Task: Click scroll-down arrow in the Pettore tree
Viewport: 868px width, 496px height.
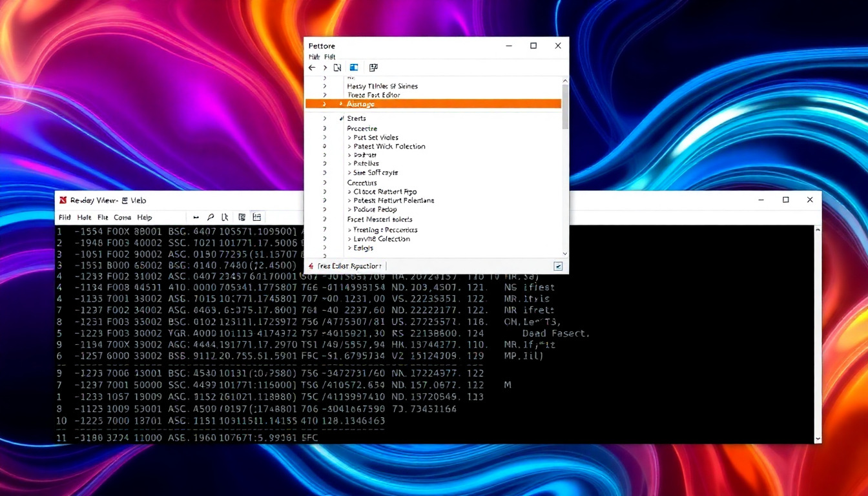Action: [x=565, y=254]
